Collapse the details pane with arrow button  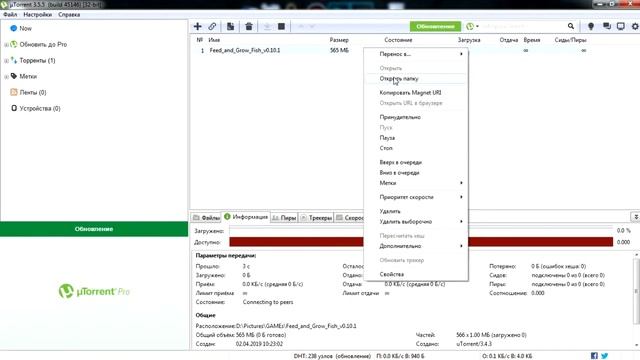click(636, 217)
